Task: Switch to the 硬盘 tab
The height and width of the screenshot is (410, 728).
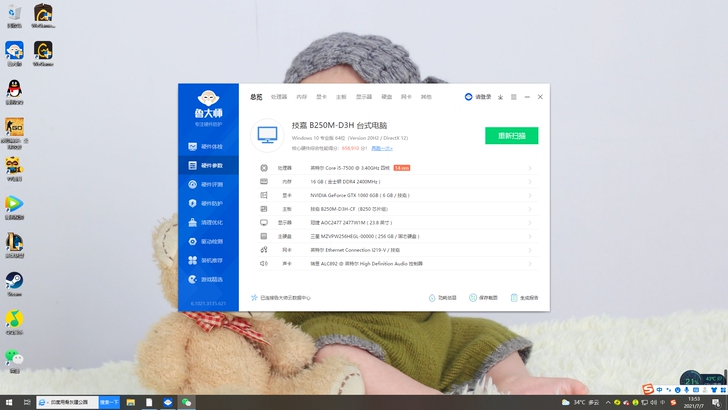Action: (x=387, y=97)
